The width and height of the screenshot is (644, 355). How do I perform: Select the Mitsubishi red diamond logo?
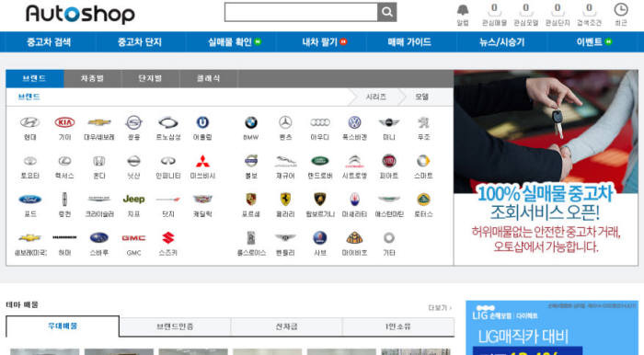pos(202,161)
